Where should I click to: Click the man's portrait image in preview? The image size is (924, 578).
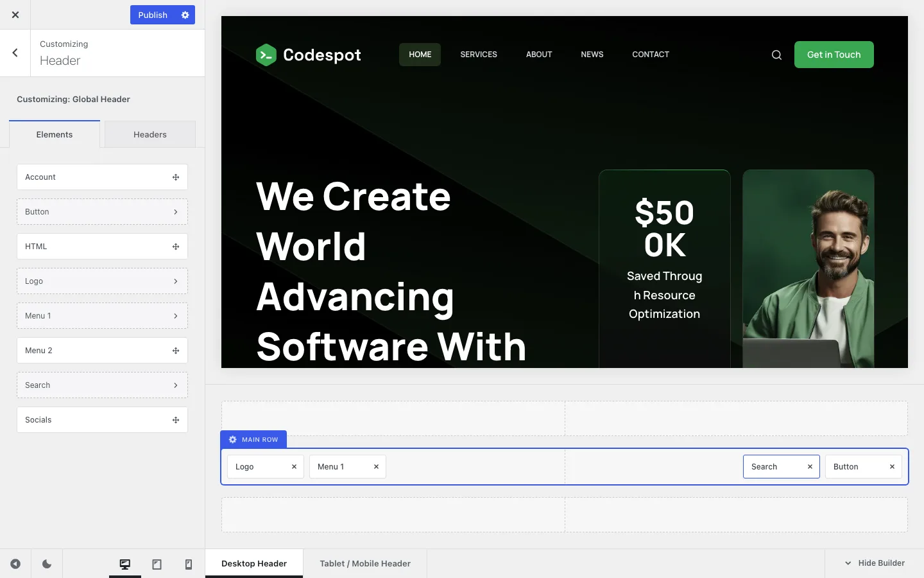coord(809,269)
